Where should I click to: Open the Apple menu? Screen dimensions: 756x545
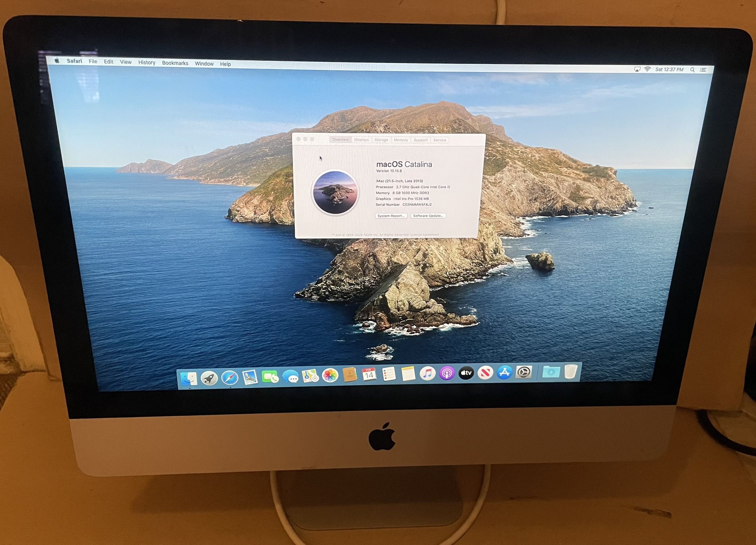[x=57, y=61]
